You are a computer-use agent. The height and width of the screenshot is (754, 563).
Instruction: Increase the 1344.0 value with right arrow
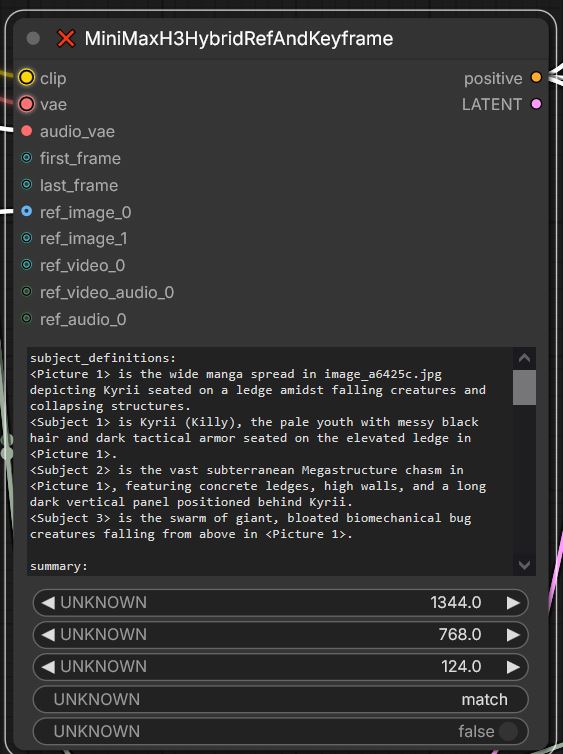click(513, 603)
